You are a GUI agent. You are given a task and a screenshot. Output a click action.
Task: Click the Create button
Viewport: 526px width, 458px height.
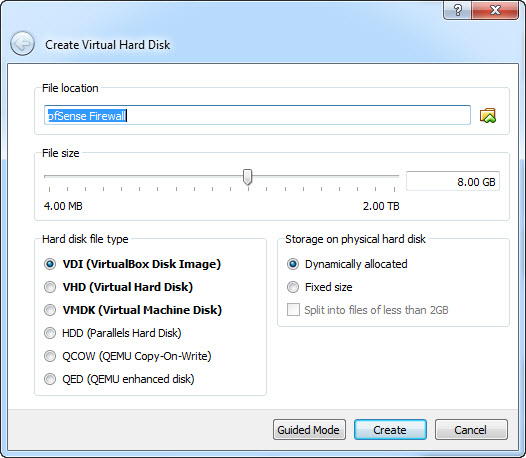390,429
